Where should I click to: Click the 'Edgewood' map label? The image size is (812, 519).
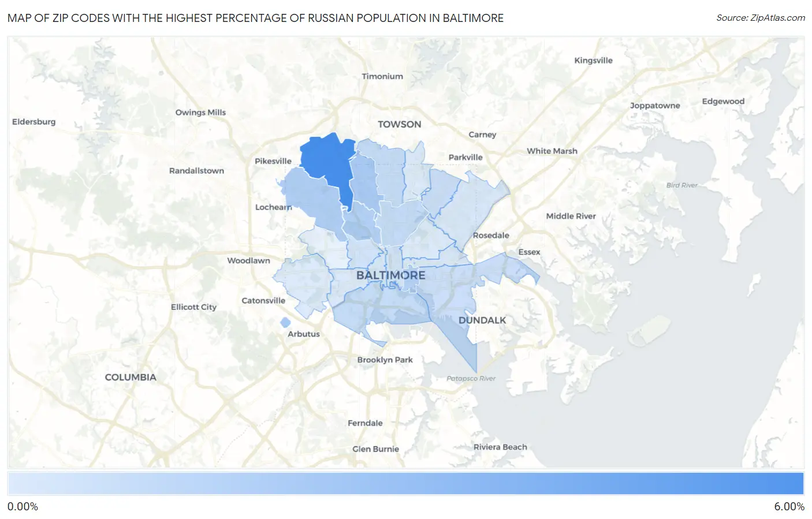(x=723, y=102)
